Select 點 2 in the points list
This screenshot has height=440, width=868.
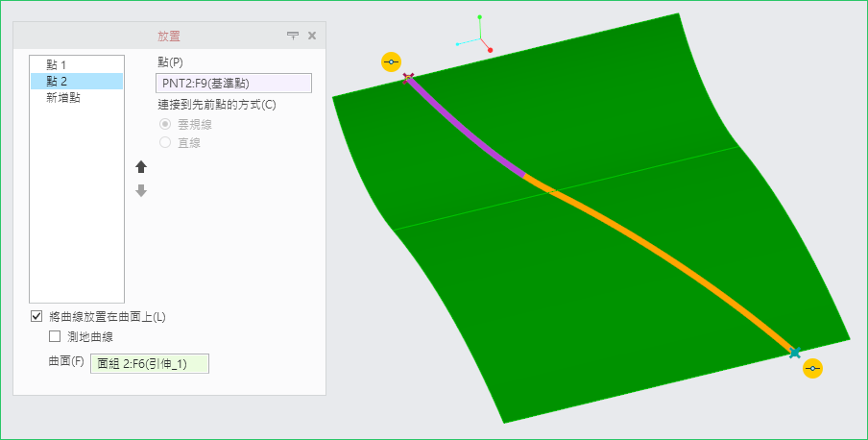click(x=57, y=81)
